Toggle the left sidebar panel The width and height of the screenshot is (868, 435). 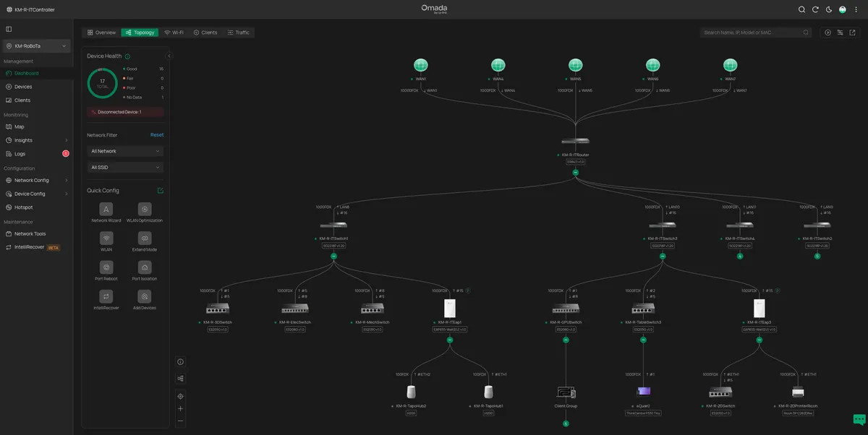pos(9,29)
